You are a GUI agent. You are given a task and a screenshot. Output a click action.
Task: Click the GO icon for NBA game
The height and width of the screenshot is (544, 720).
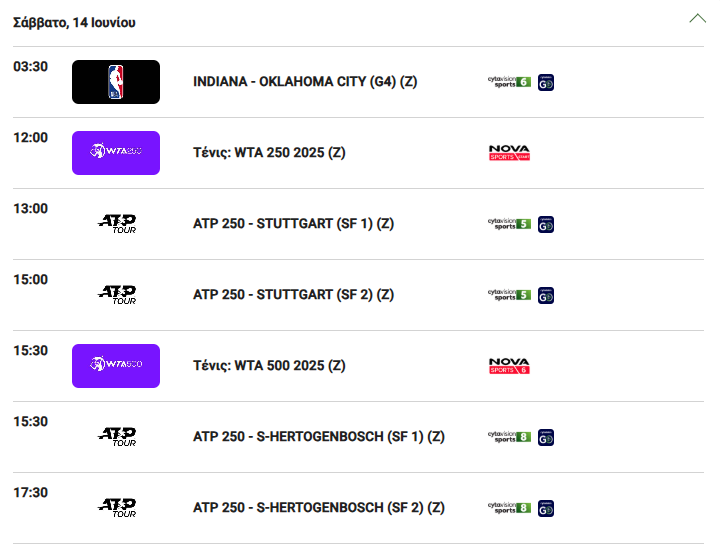point(546,83)
